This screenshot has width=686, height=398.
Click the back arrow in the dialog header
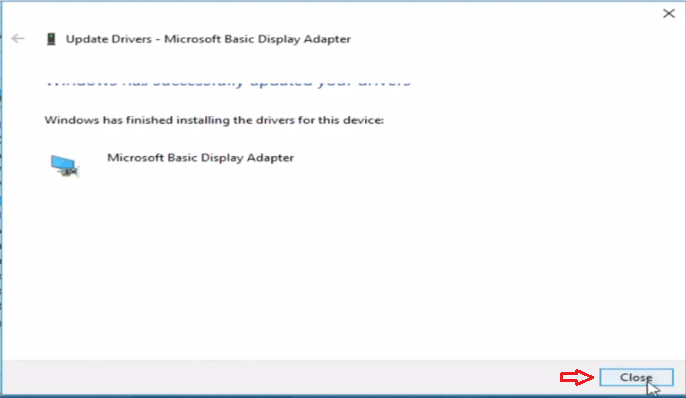18,38
